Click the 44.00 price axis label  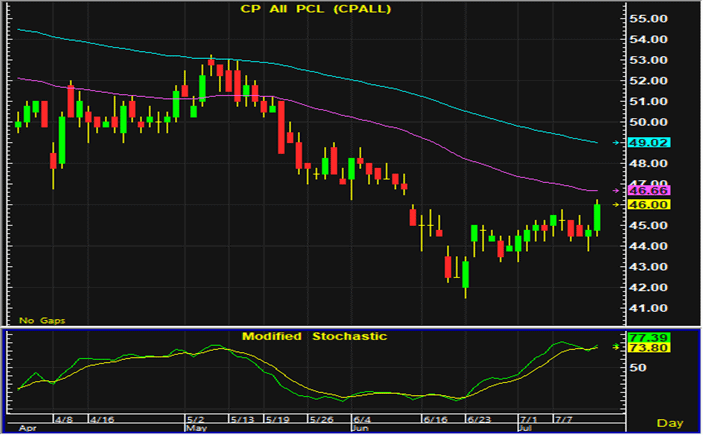[648, 246]
